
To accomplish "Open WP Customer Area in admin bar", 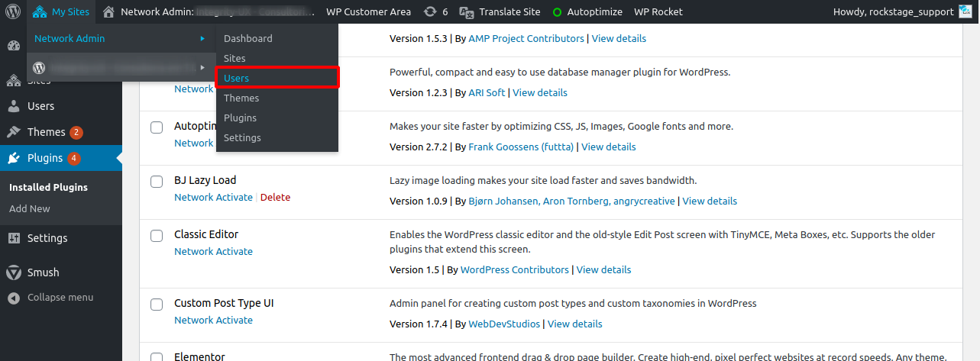I will (x=368, y=11).
